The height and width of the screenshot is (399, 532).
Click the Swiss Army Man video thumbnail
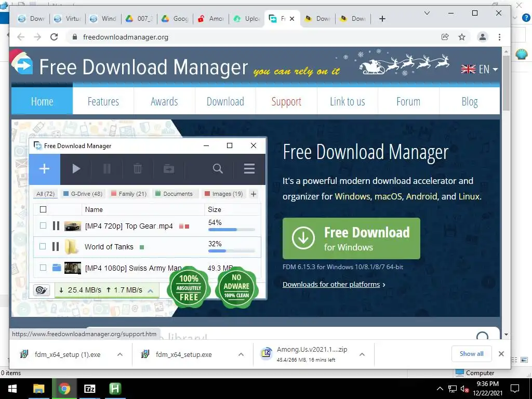tap(73, 268)
